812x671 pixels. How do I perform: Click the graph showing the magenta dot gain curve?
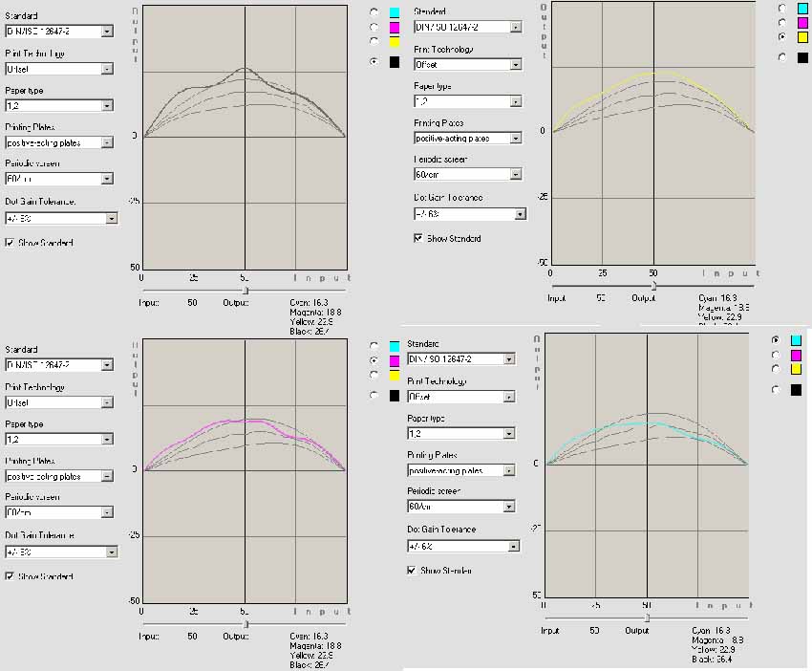(x=245, y=471)
